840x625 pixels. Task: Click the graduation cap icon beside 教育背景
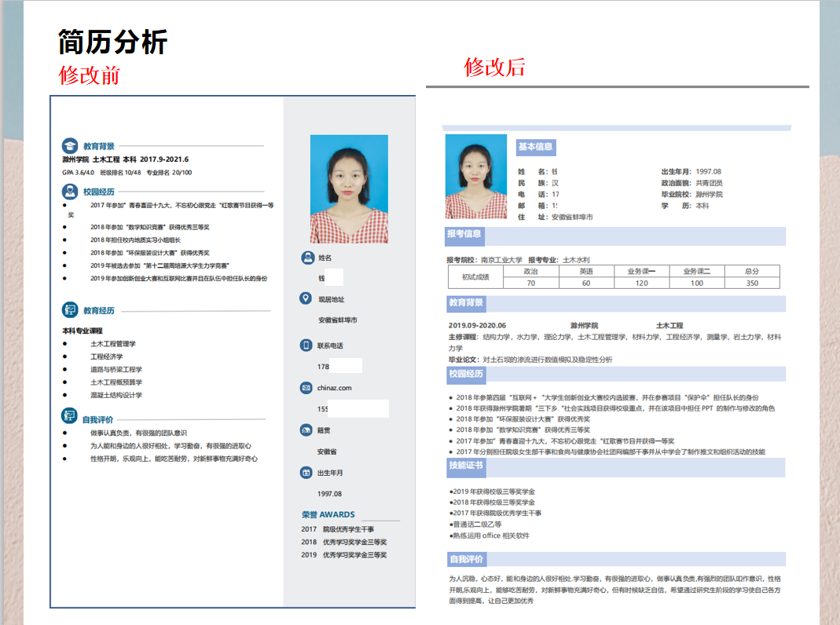click(70, 146)
